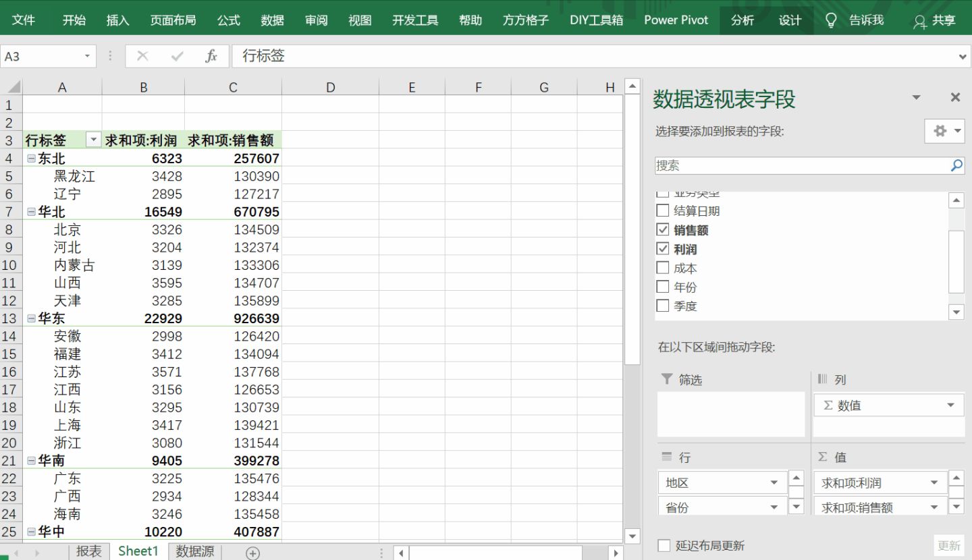This screenshot has height=560, width=972.
Task: Click the formula bar cancel X icon
Action: click(x=142, y=56)
